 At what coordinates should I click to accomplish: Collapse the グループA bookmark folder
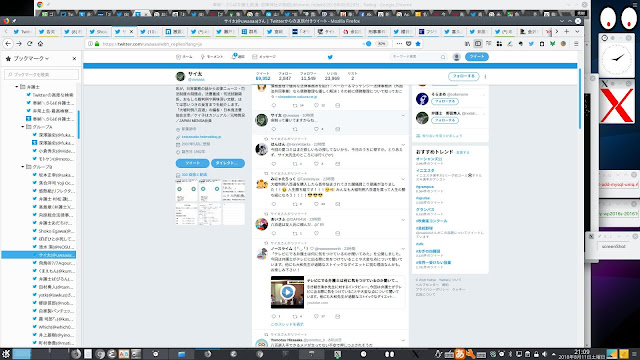[23, 127]
